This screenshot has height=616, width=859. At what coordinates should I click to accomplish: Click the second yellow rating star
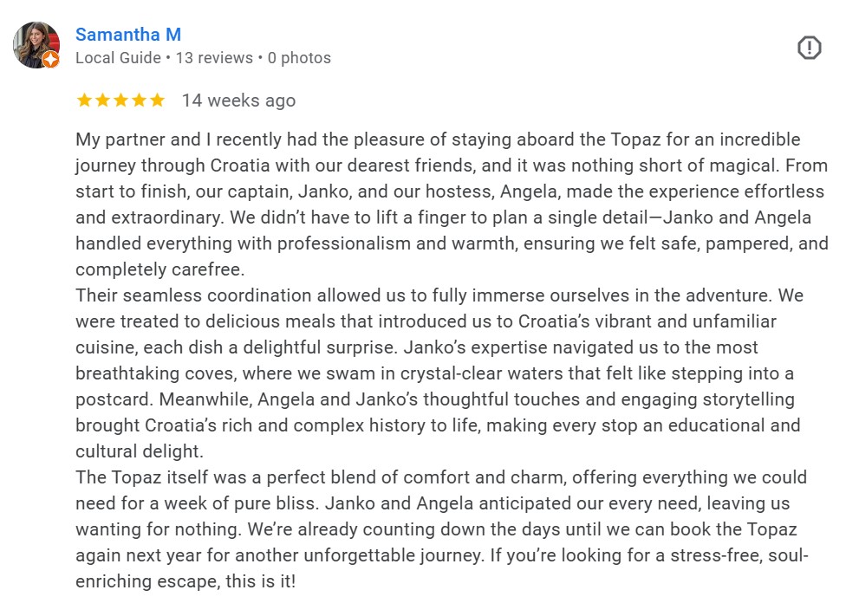click(102, 101)
